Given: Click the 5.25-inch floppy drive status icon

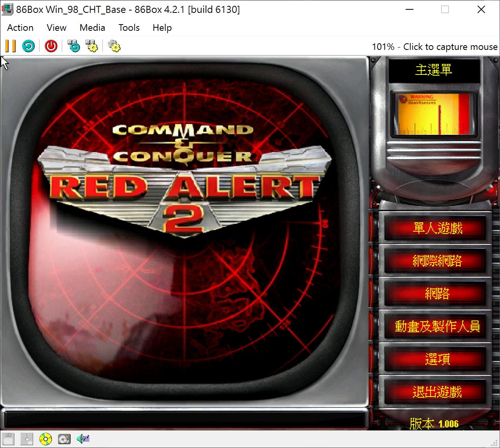Looking at the screenshot, I should 27,439.
